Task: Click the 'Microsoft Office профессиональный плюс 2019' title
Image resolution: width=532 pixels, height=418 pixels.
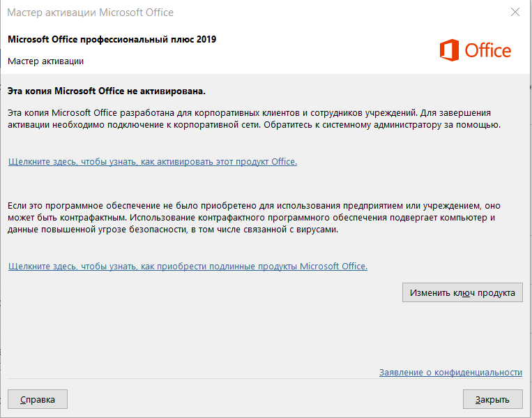Action: coord(112,39)
